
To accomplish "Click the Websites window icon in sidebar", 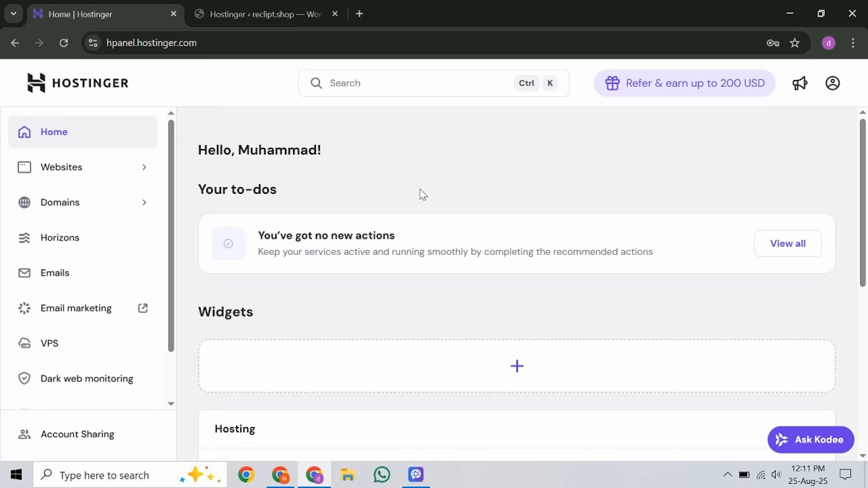I will tap(24, 167).
